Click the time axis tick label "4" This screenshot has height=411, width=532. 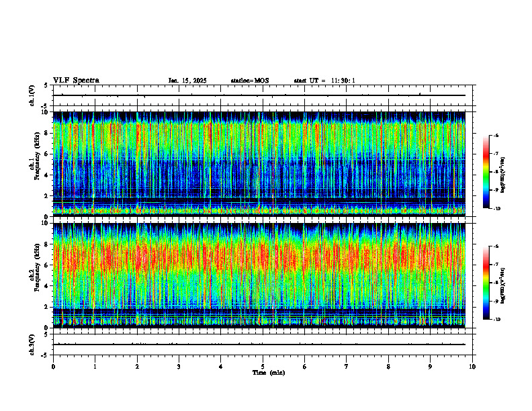coord(221,367)
